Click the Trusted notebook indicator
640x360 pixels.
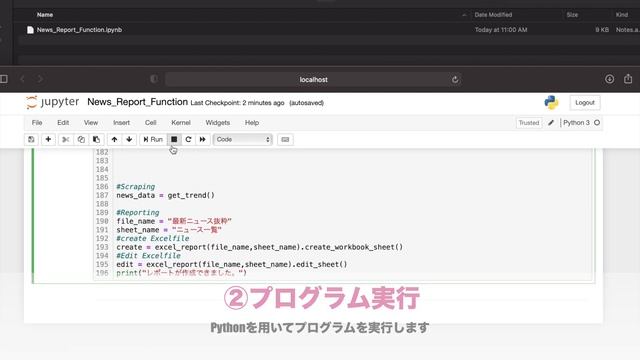pos(529,123)
